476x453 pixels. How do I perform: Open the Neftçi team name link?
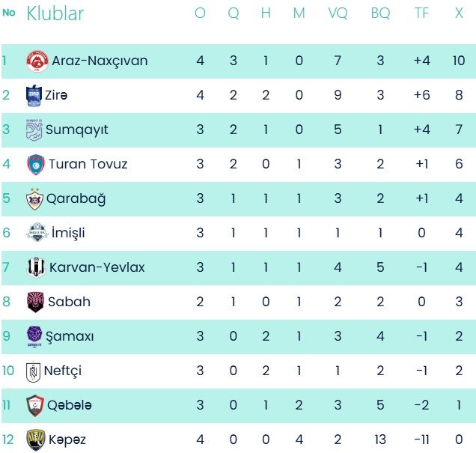coord(64,371)
